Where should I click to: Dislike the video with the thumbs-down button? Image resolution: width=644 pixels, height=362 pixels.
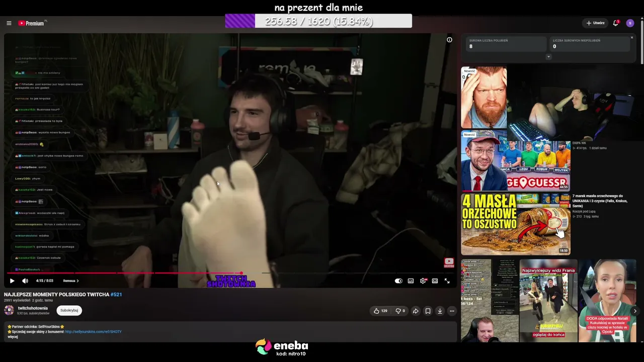(400, 311)
